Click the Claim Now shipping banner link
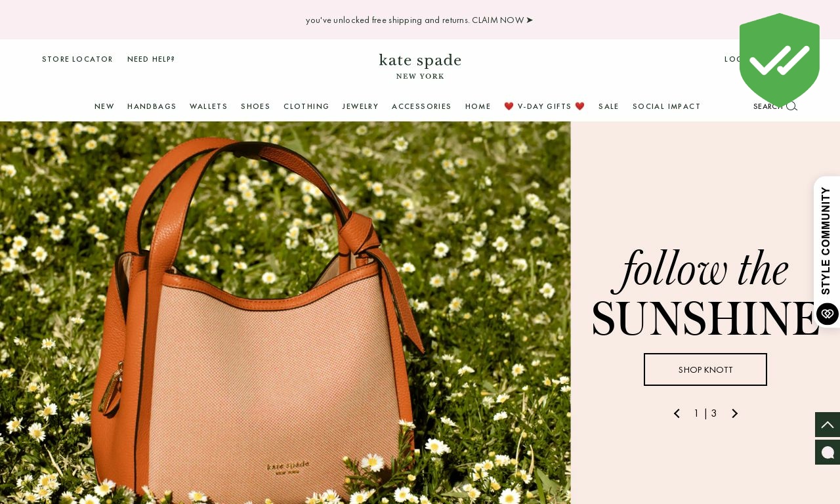 coord(503,20)
